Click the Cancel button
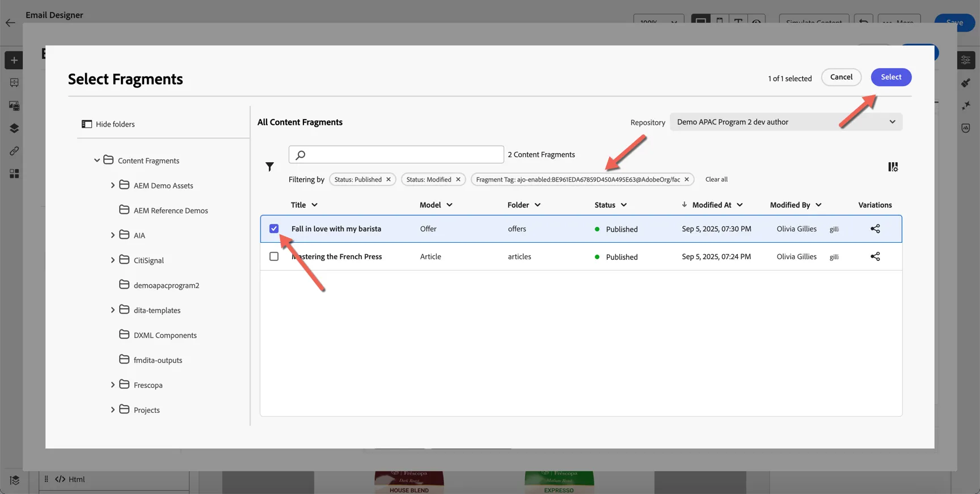This screenshot has width=980, height=494. pos(841,77)
